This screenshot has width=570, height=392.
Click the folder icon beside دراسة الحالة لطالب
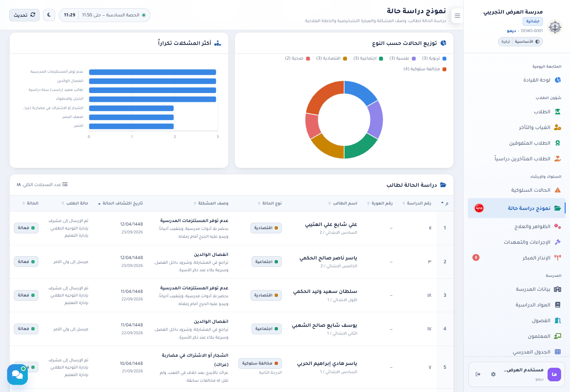[443, 185]
